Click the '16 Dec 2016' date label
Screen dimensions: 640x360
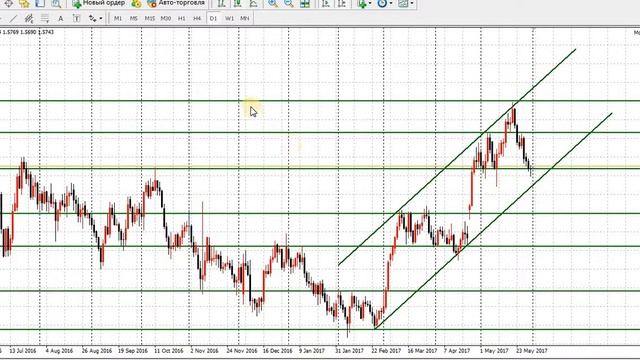(278, 351)
